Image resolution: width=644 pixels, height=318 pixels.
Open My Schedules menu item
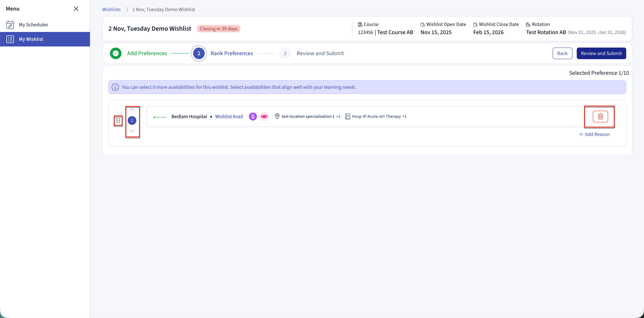point(33,25)
